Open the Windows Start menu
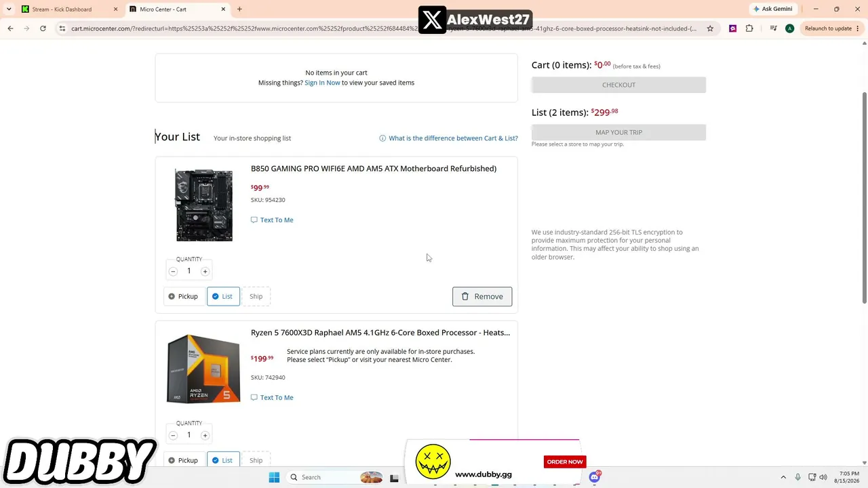868x488 pixels. pos(274,477)
